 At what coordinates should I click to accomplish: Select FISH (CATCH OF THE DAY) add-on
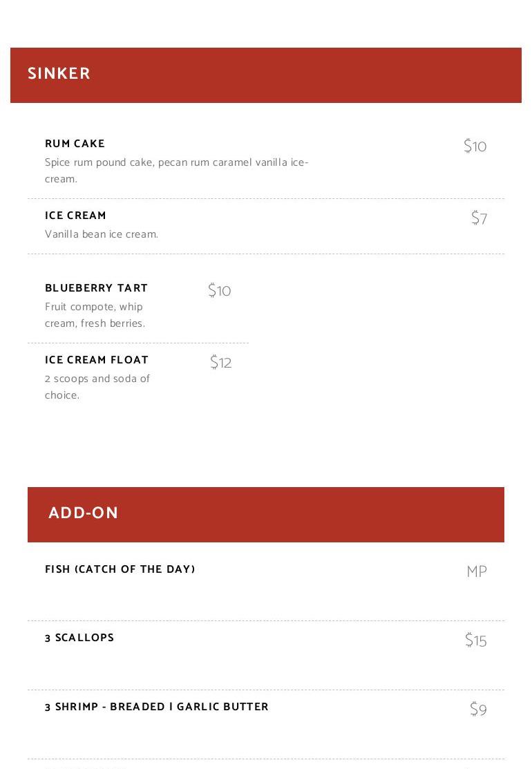coord(120,569)
